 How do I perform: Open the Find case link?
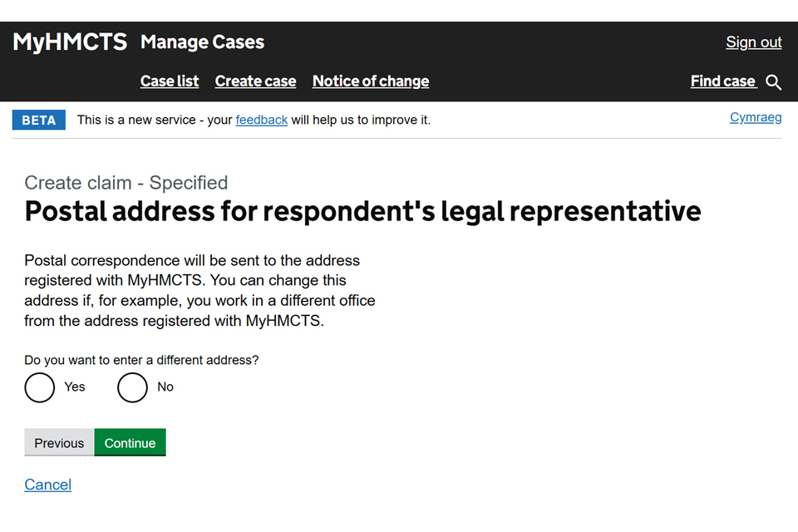[722, 81]
